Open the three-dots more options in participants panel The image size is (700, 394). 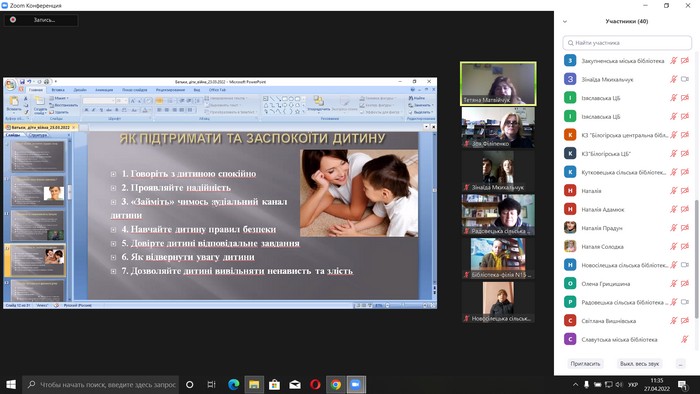(680, 364)
